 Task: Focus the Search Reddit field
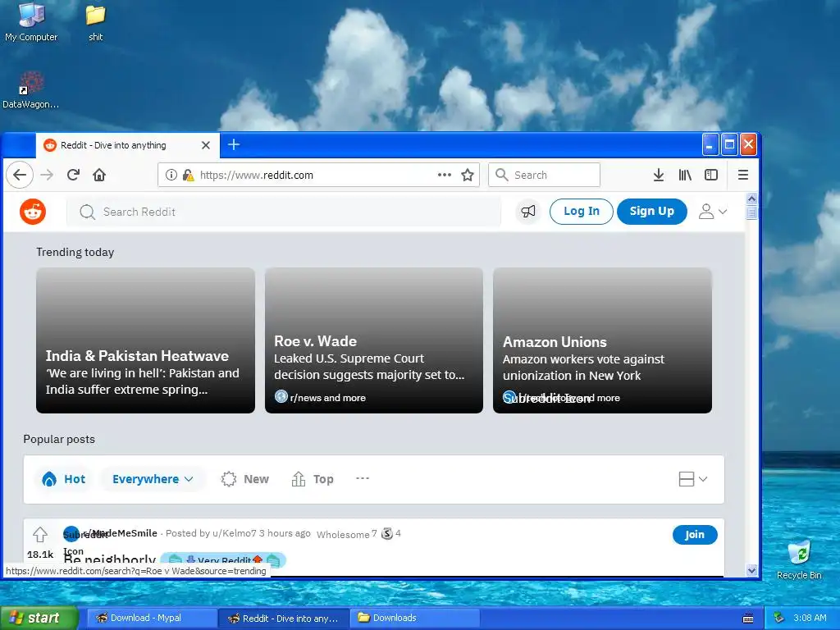[284, 212]
